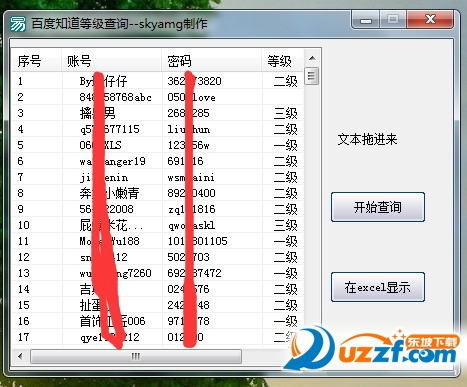
Task: Click the 一级 level in row 11
Action: [286, 241]
